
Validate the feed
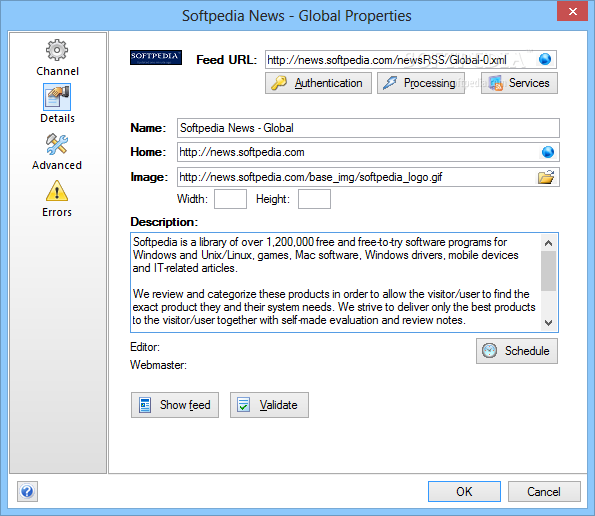269,405
